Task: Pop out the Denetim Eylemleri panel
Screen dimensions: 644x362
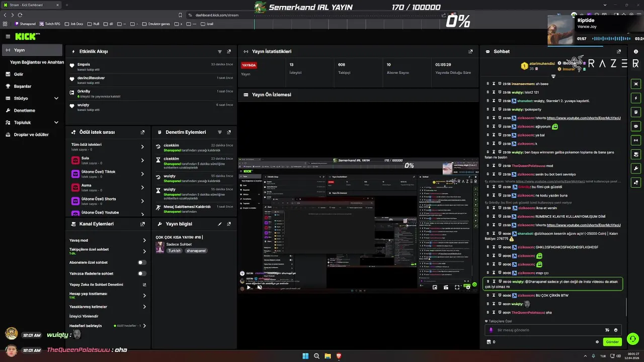Action: 229,132
